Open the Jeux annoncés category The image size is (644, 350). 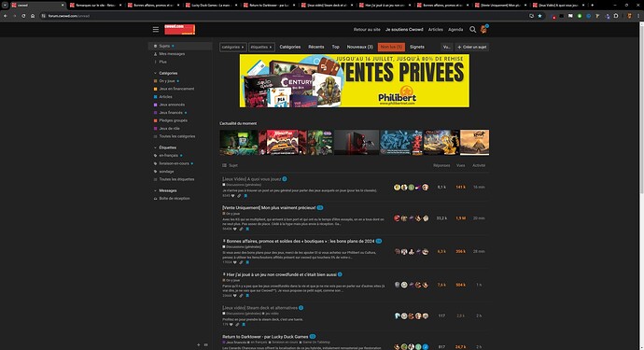[x=169, y=105]
